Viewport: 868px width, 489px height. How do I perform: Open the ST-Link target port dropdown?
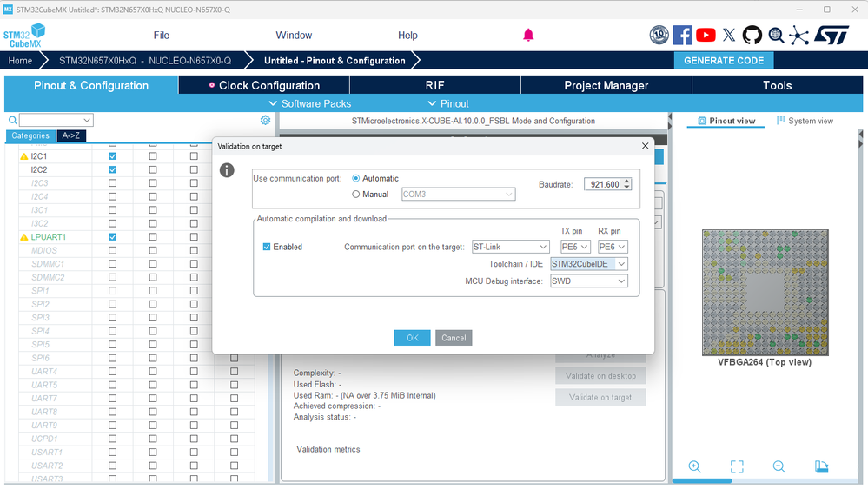pyautogui.click(x=510, y=247)
